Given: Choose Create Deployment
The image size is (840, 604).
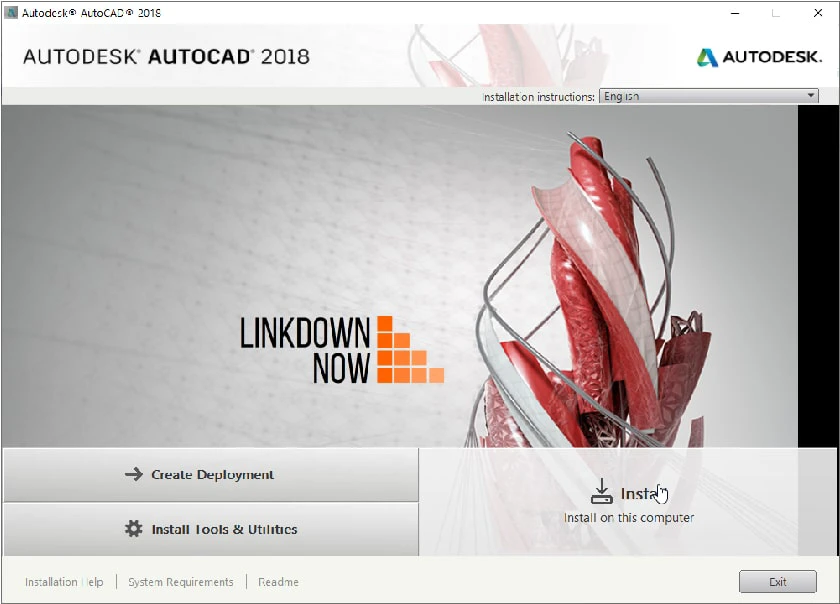Looking at the screenshot, I should point(211,474).
